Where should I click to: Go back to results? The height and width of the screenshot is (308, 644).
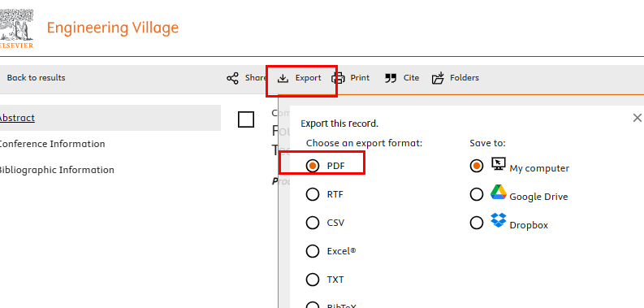[x=37, y=78]
